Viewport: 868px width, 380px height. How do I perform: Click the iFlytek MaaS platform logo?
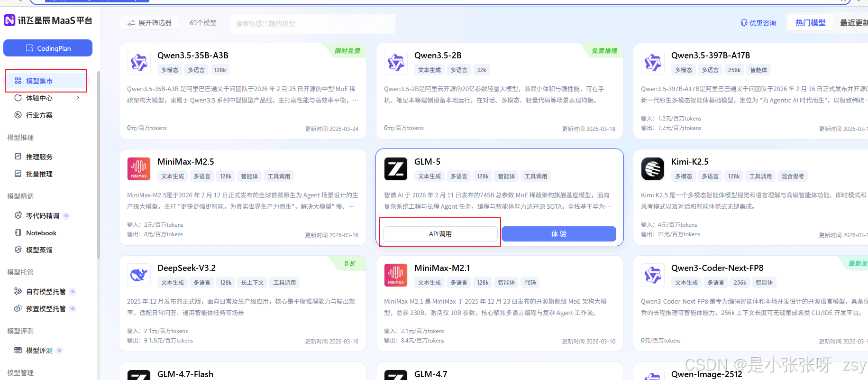pyautogui.click(x=48, y=20)
